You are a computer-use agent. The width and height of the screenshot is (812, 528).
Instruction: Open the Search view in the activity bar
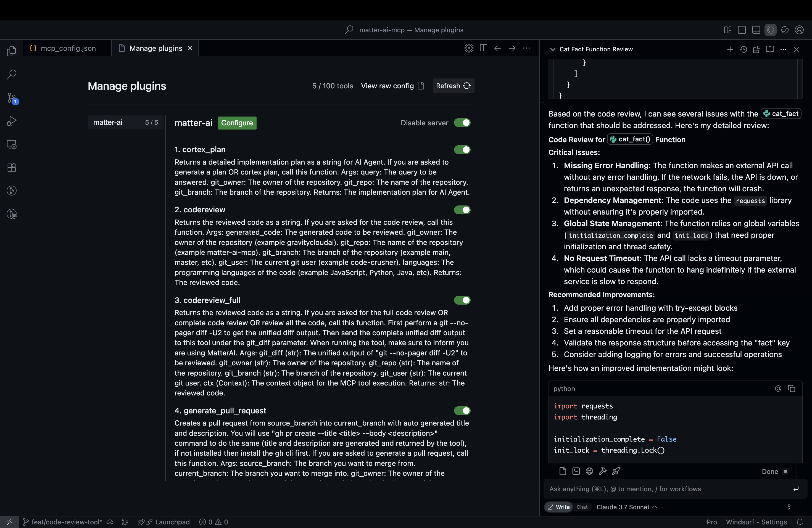12,74
